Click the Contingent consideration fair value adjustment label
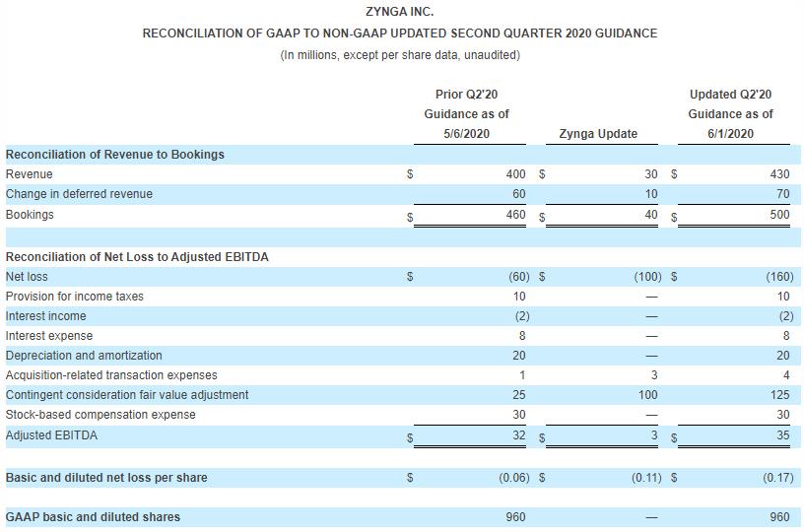 point(127,395)
